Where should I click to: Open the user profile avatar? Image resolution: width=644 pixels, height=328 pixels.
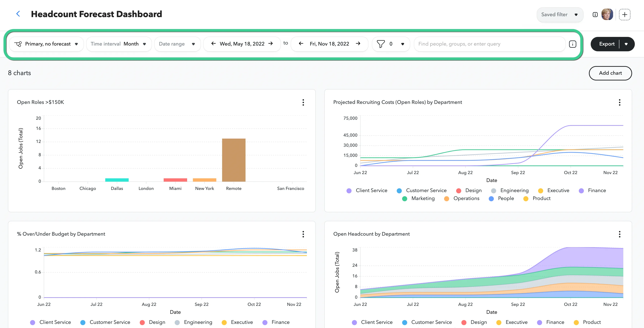pyautogui.click(x=607, y=14)
